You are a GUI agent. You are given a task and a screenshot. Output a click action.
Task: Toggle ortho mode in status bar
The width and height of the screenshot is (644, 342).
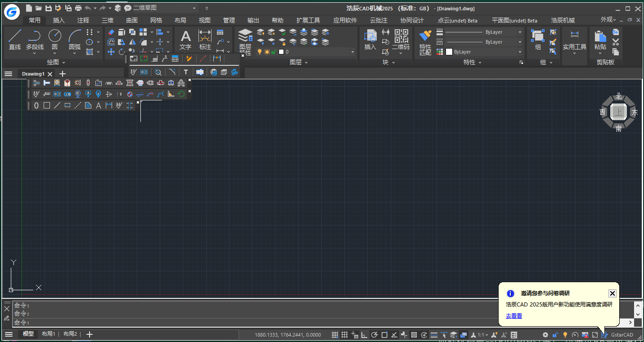(365, 335)
